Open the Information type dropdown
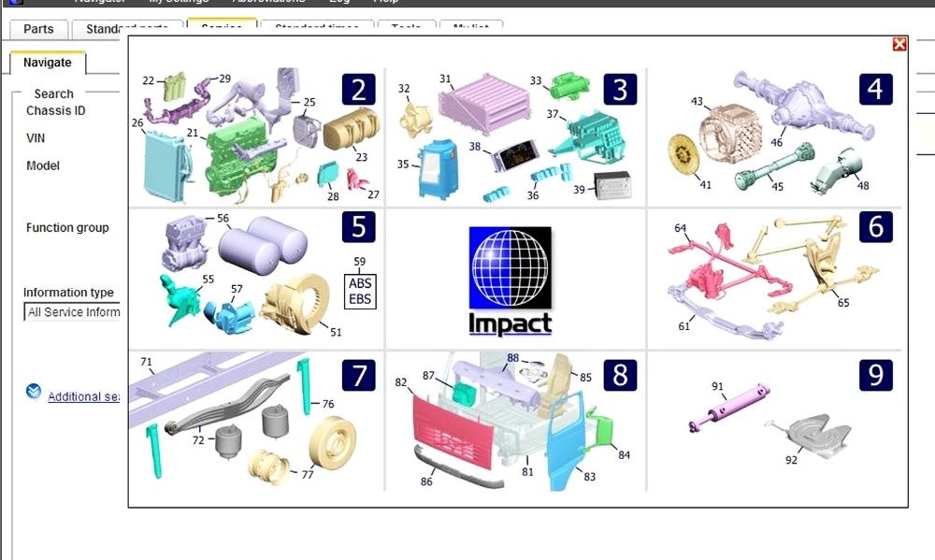This screenshot has width=935, height=560. pyautogui.click(x=72, y=312)
